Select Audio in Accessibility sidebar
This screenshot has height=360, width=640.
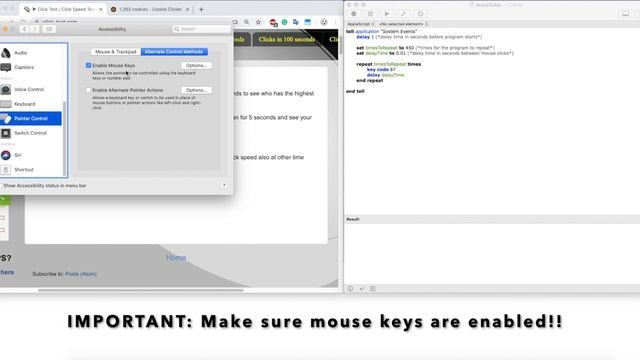point(31,53)
